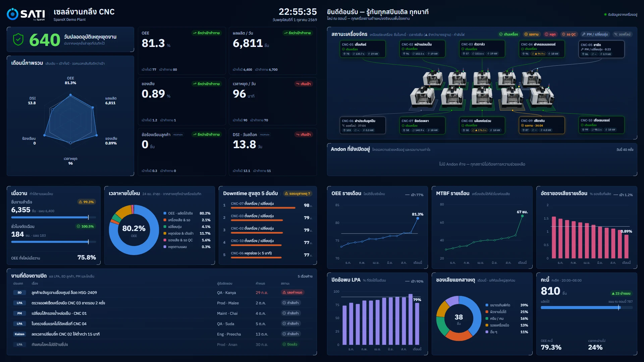Click the live machine data status indicator
The width and height of the screenshot is (644, 362).
(x=621, y=15)
